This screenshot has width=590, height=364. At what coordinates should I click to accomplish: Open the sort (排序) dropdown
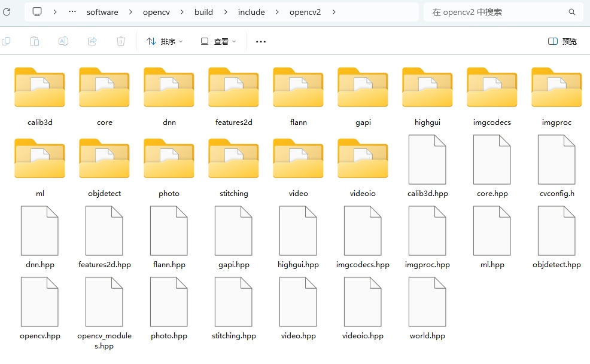165,41
